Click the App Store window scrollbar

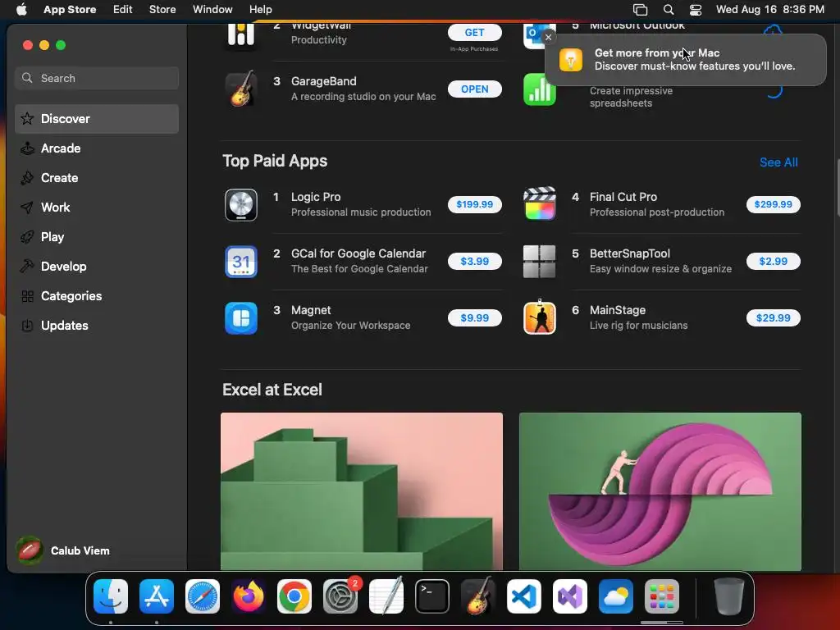pos(838,188)
